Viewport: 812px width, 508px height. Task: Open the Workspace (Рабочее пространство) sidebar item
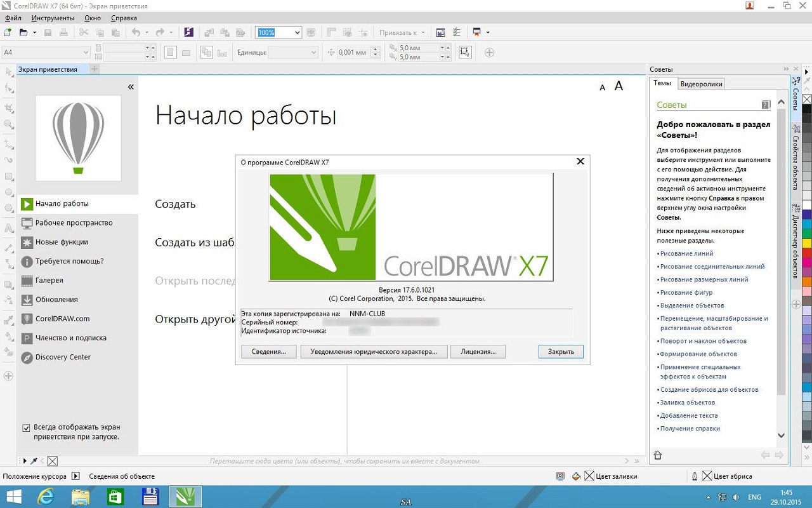tap(74, 223)
